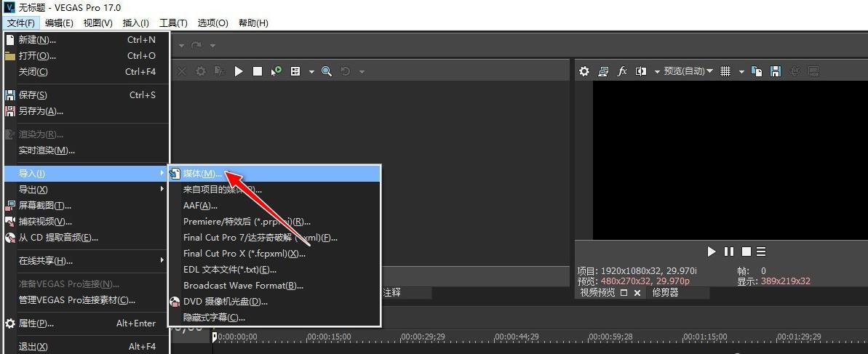The image size is (868, 354).
Task: Open the 工具(T) menu
Action: click(x=173, y=23)
